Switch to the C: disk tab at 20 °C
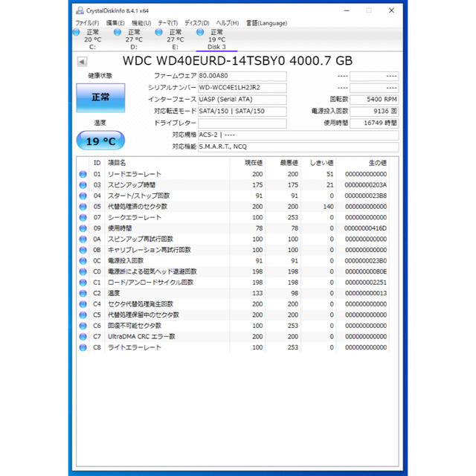Screen dimensions: 476x476 coord(92,39)
